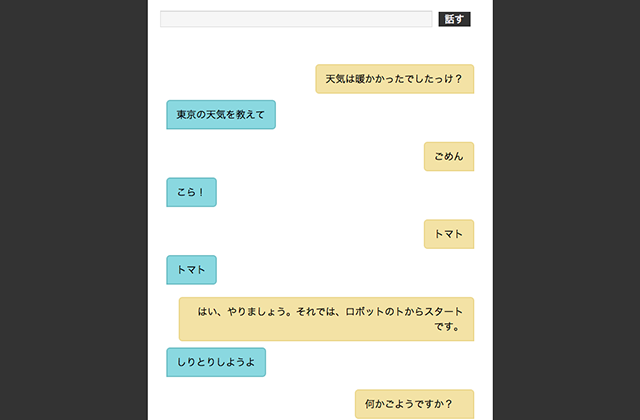Select the blue "こら！" message bubble

(x=190, y=193)
